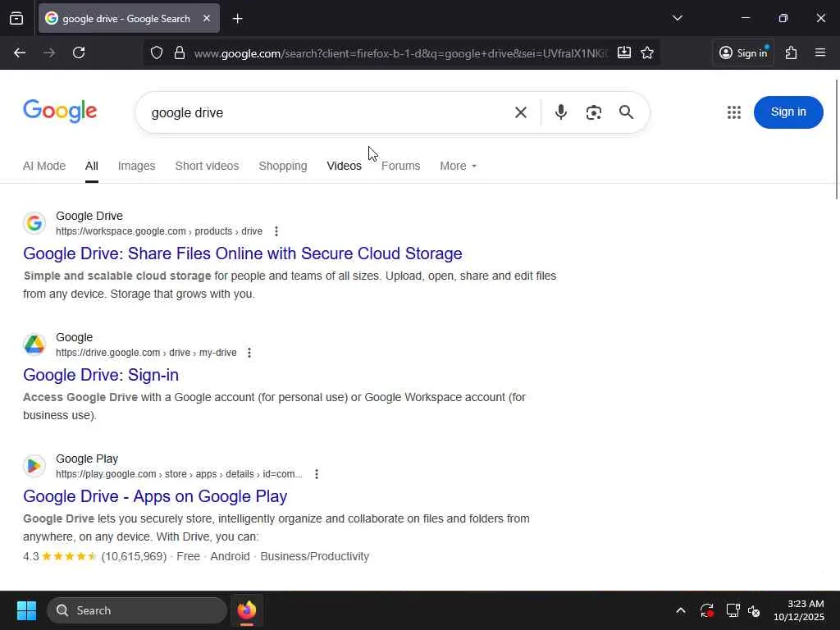Expand the More search filters dropdown
The width and height of the screenshot is (840, 630).
(x=458, y=166)
